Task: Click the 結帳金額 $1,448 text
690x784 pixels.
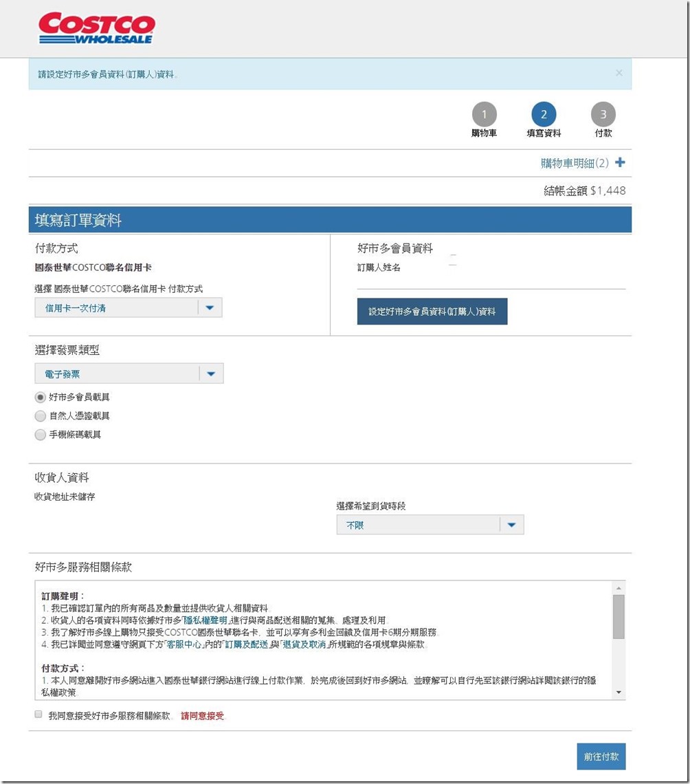Action: (585, 190)
